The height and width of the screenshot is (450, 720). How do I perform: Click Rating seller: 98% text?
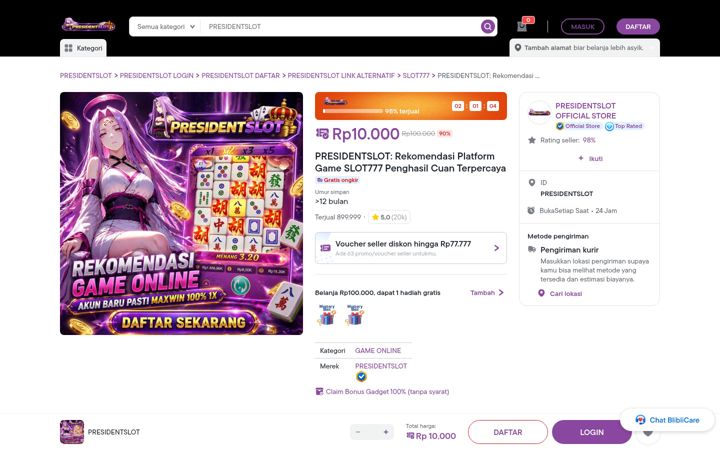tap(568, 140)
